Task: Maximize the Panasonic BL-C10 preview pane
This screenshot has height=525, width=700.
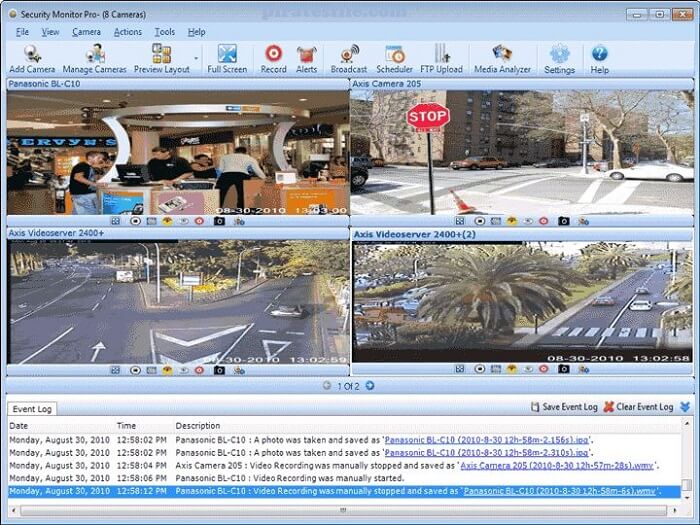Action: [116, 221]
